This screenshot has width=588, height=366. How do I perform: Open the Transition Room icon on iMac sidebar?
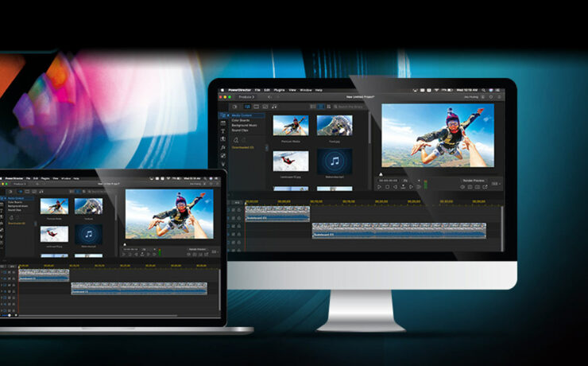coord(222,139)
